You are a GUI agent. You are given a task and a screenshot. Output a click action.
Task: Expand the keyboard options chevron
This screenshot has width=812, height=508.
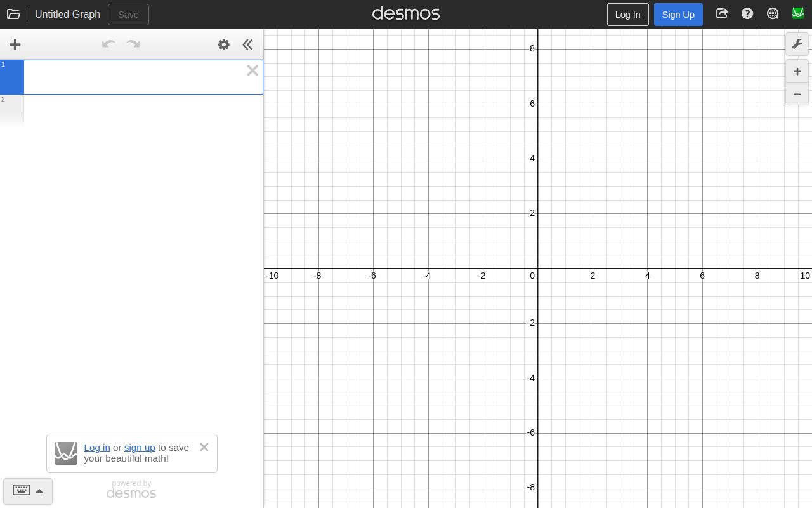[39, 491]
